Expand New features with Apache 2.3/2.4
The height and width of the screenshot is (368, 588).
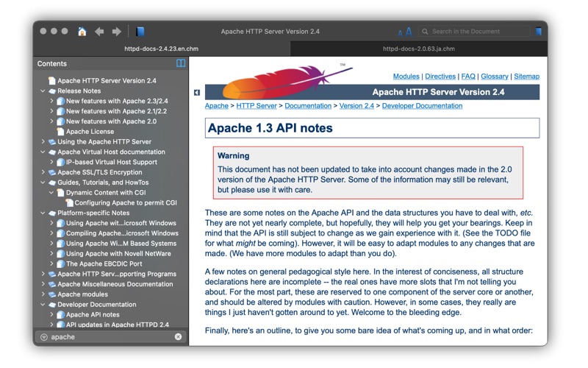click(x=51, y=101)
